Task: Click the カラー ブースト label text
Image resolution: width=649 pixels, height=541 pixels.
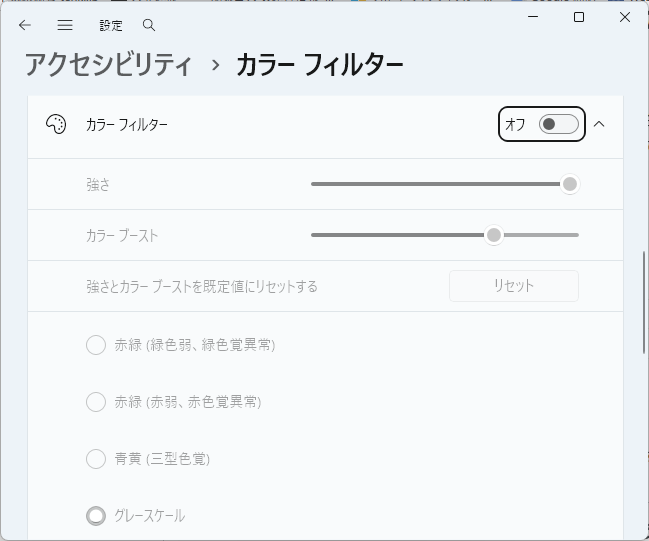Action: coord(122,236)
